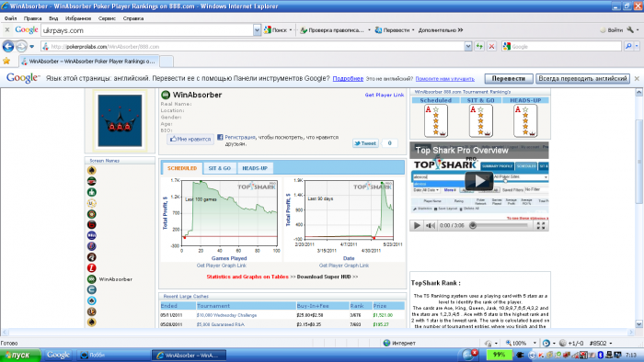Click Download Super HUD link
Viewport: 644px width, 362px height.
tap(324, 277)
